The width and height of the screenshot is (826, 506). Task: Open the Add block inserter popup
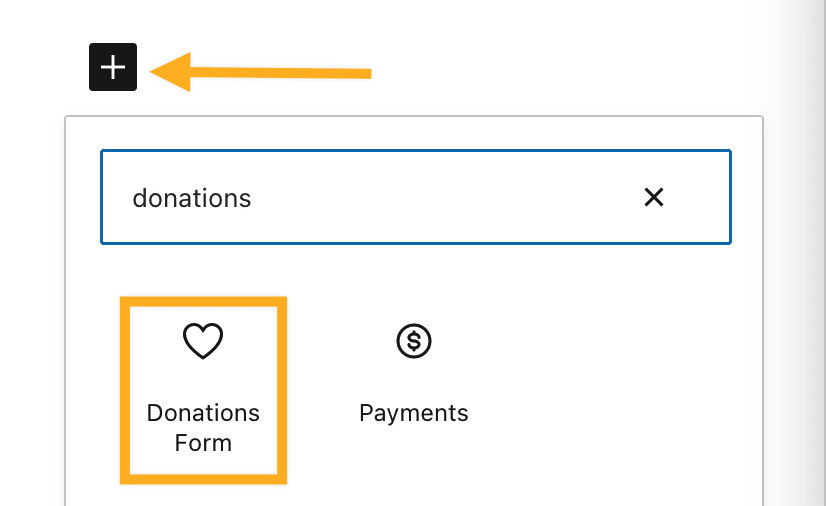point(113,68)
